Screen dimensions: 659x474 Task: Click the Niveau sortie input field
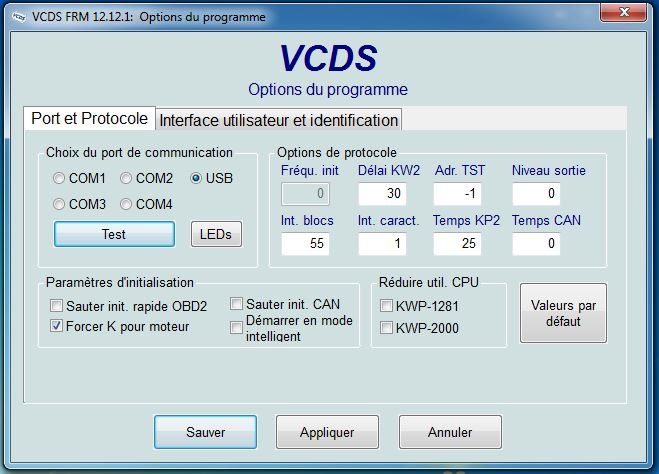[x=536, y=194]
